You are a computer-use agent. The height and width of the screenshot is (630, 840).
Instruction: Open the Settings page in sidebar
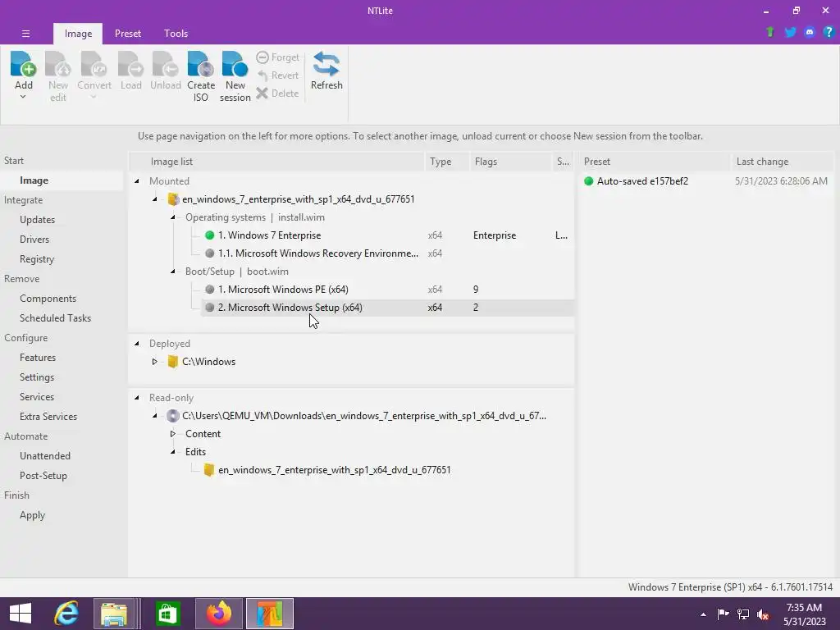tap(37, 377)
